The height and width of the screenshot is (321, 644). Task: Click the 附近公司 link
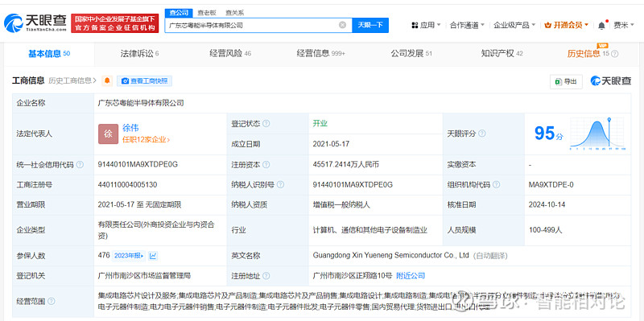pos(411,276)
